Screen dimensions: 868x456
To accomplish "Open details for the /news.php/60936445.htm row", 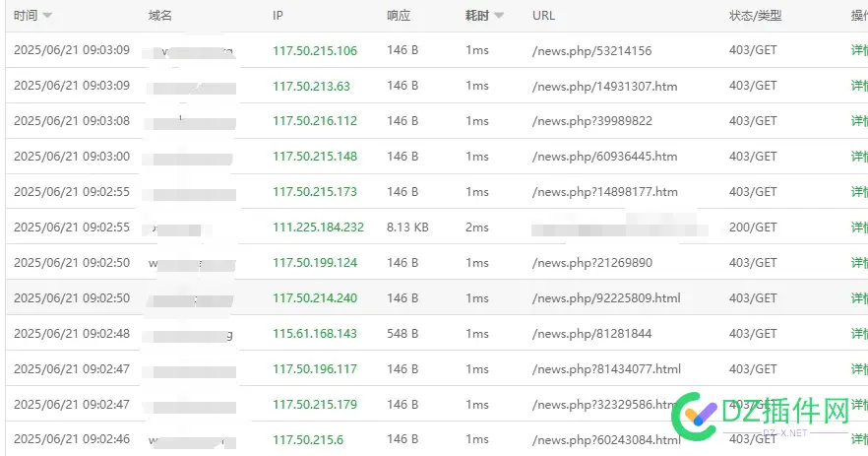I will coord(859,157).
